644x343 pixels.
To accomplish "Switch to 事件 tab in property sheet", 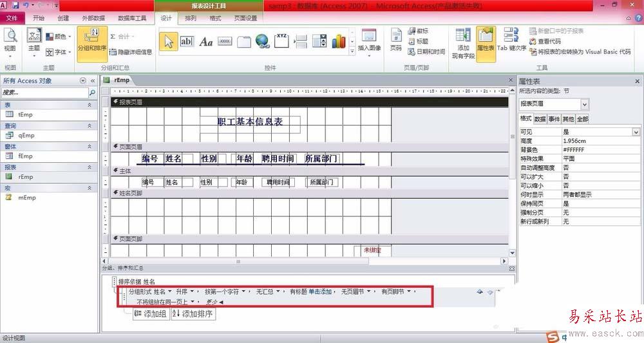I will (554, 119).
